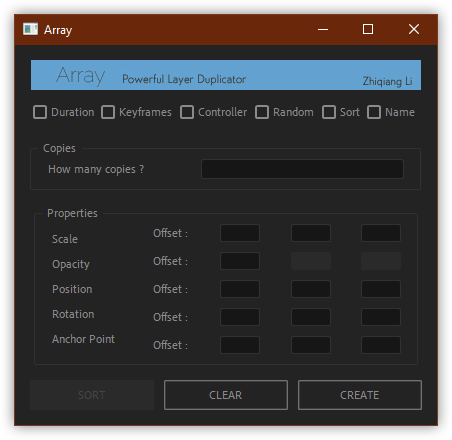Select the second Position offset field
The height and width of the screenshot is (440, 452).
pos(311,289)
